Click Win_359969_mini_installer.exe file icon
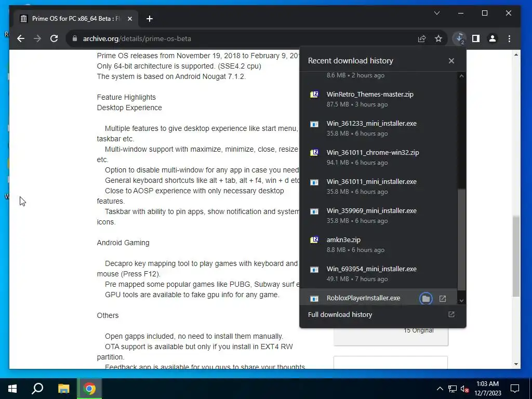The width and height of the screenshot is (532, 399). click(314, 211)
